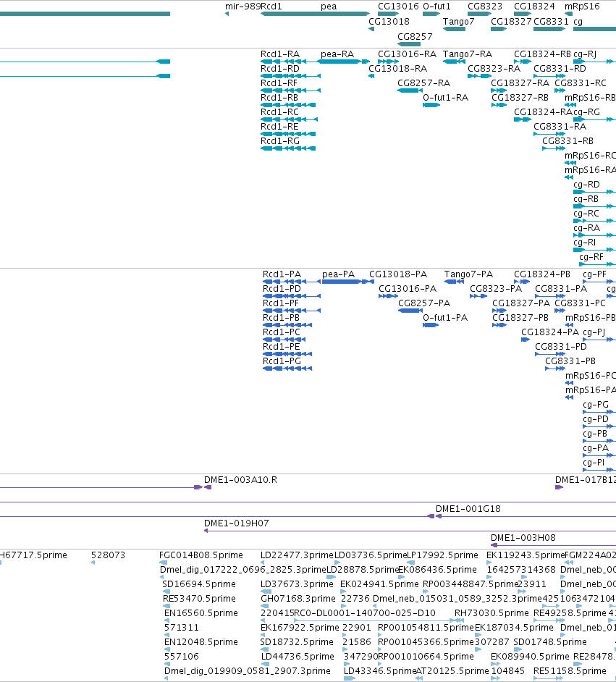Select the pea-PA protein label

338,274
